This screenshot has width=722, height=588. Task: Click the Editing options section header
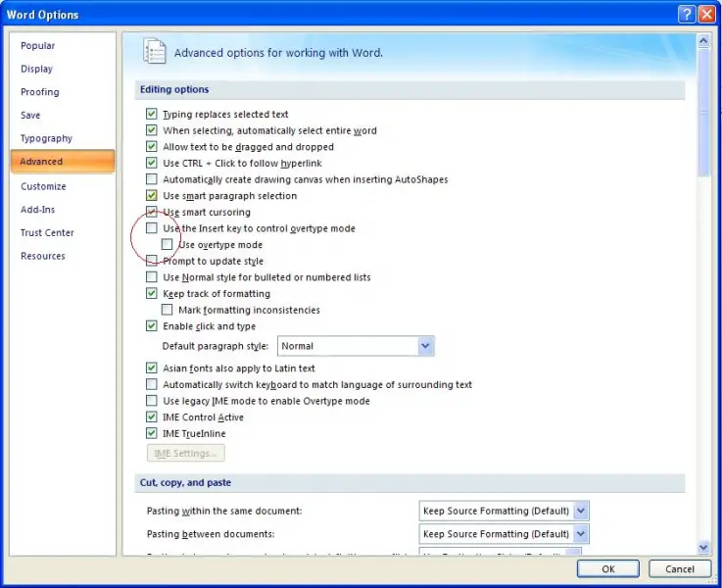point(409,90)
